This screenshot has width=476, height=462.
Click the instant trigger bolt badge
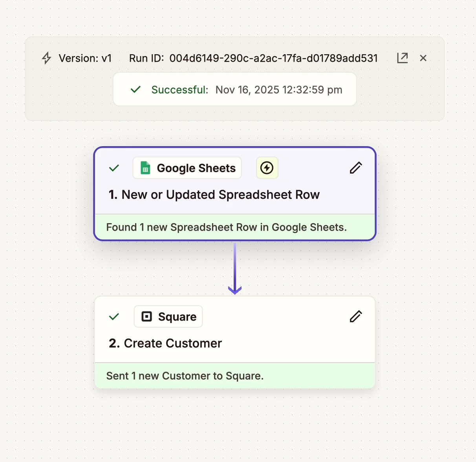pyautogui.click(x=267, y=168)
